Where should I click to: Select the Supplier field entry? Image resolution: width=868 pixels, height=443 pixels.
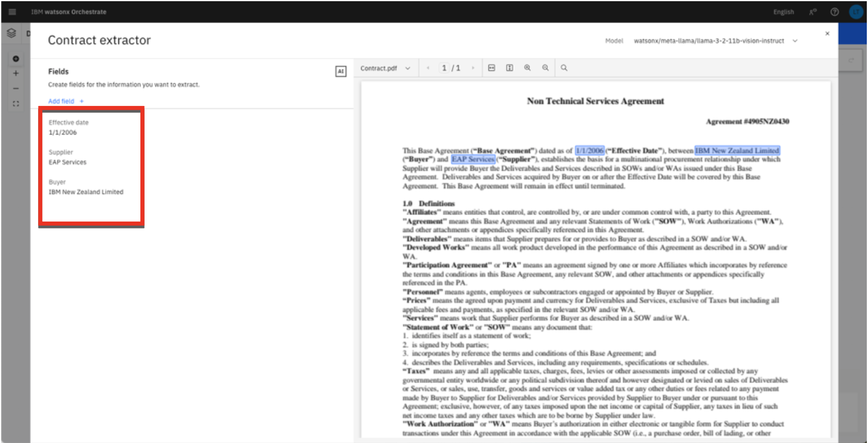(67, 157)
